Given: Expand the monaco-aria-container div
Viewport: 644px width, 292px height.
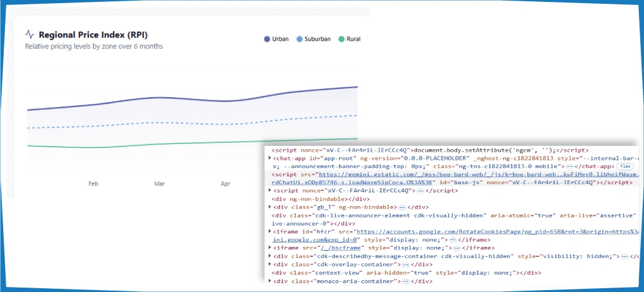Looking at the screenshot, I should [269, 281].
